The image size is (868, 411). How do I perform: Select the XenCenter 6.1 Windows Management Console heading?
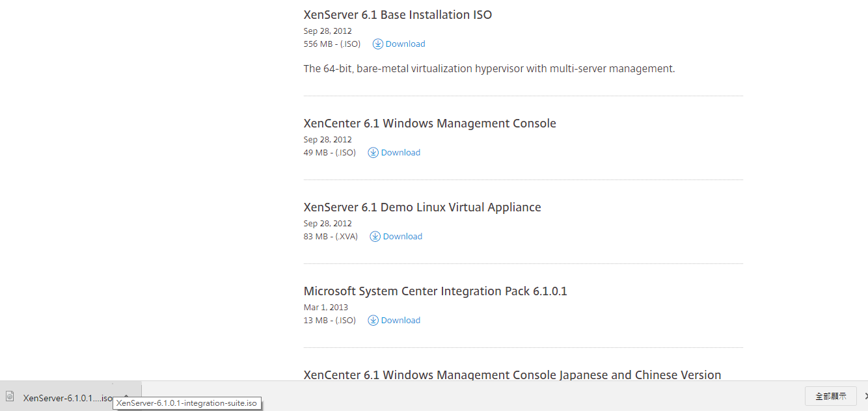coord(430,123)
